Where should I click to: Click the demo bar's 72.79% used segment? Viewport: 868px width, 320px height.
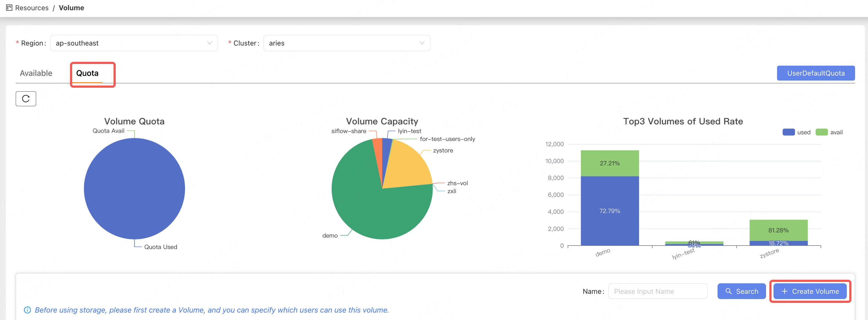tap(610, 211)
